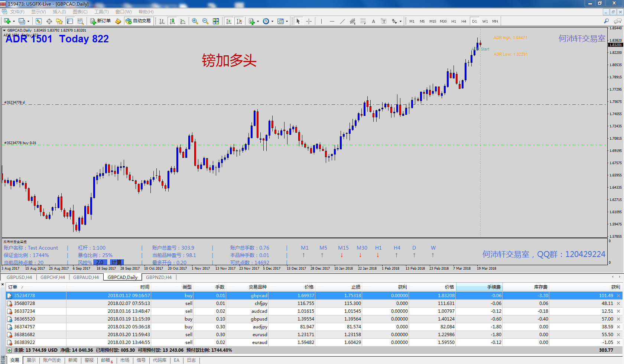Expand the periods dropdown arrow
The height and width of the screenshot is (364, 624).
272,22
